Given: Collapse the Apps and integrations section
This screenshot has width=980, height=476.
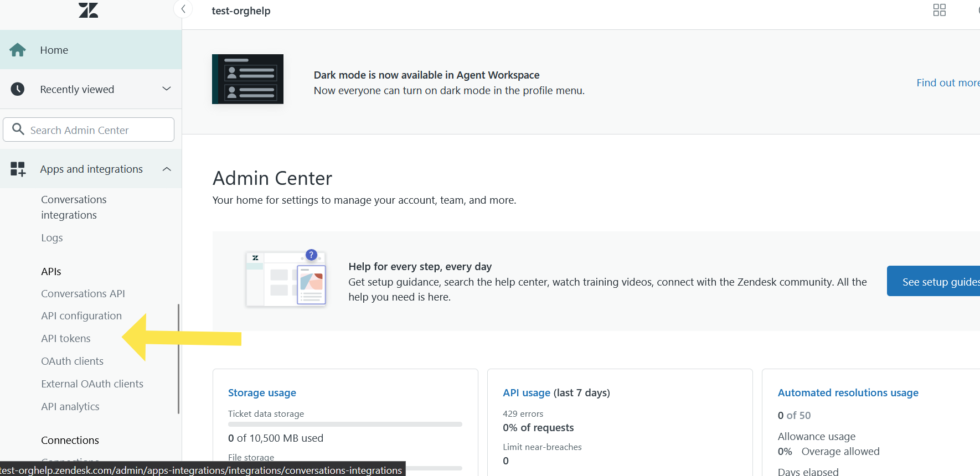Looking at the screenshot, I should tap(166, 169).
